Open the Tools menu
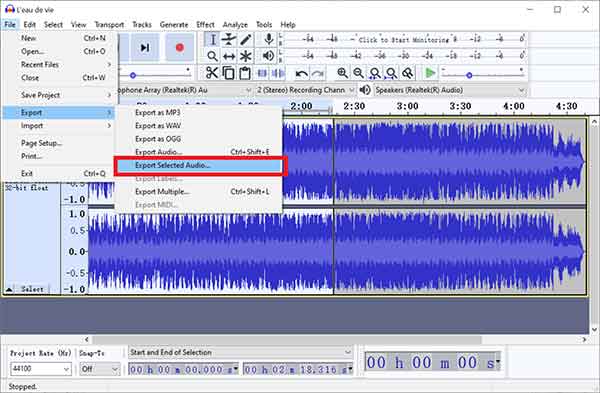 pos(264,24)
